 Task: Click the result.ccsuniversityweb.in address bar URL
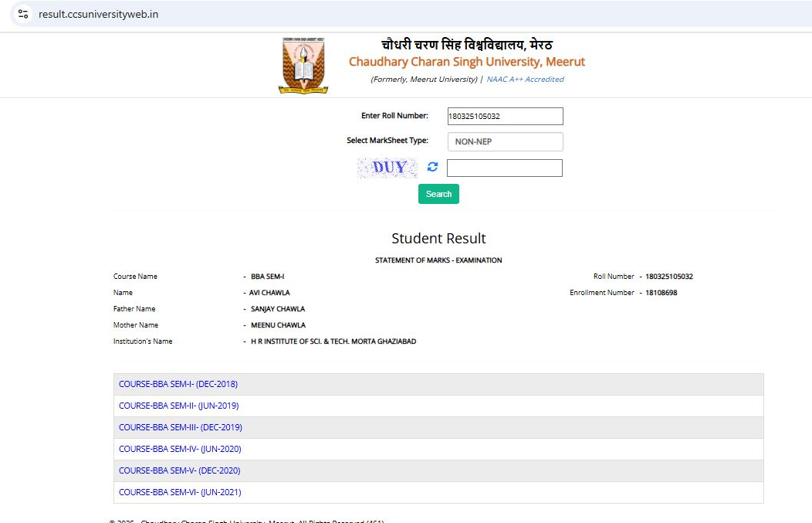coord(99,14)
